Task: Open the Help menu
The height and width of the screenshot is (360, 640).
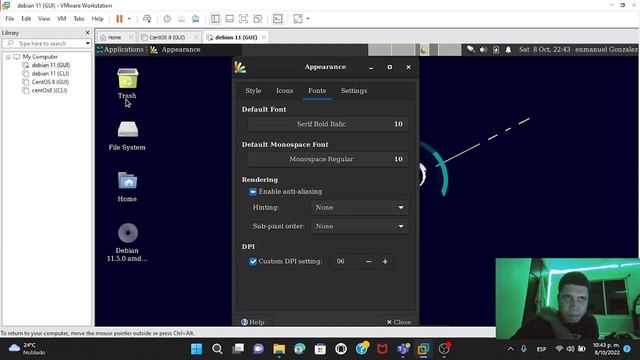Action: (98, 19)
